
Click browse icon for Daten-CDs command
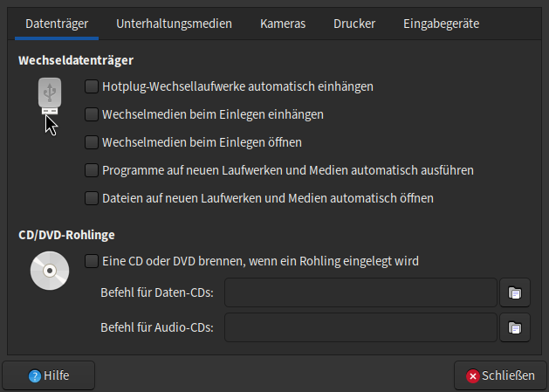coord(515,293)
